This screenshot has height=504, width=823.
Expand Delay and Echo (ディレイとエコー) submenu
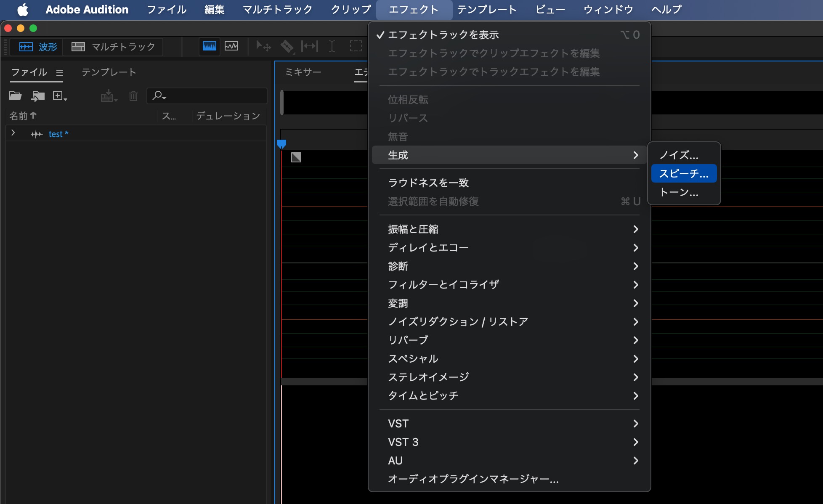tap(509, 248)
